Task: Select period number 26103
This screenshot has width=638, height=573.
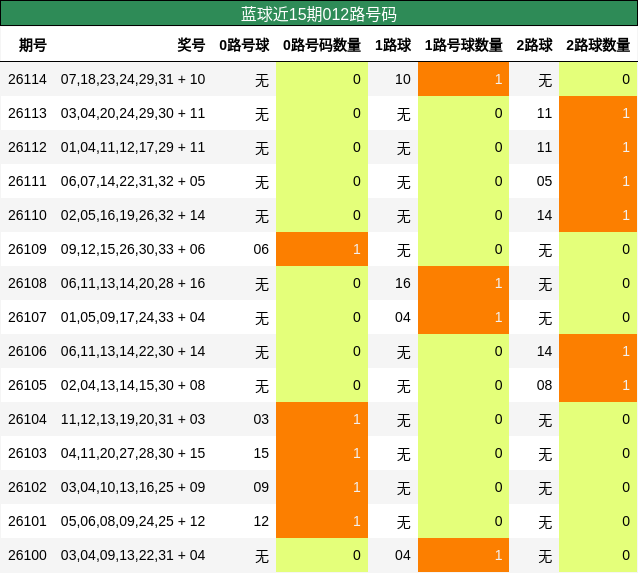Action: point(27,453)
